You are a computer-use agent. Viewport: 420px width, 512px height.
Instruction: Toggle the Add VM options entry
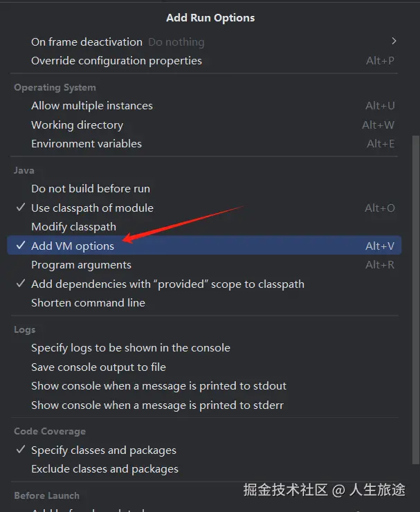tap(73, 246)
